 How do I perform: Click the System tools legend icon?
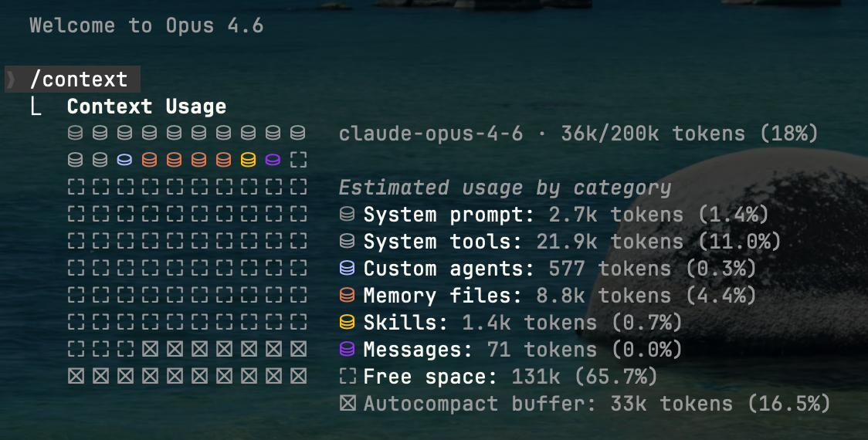coord(348,242)
